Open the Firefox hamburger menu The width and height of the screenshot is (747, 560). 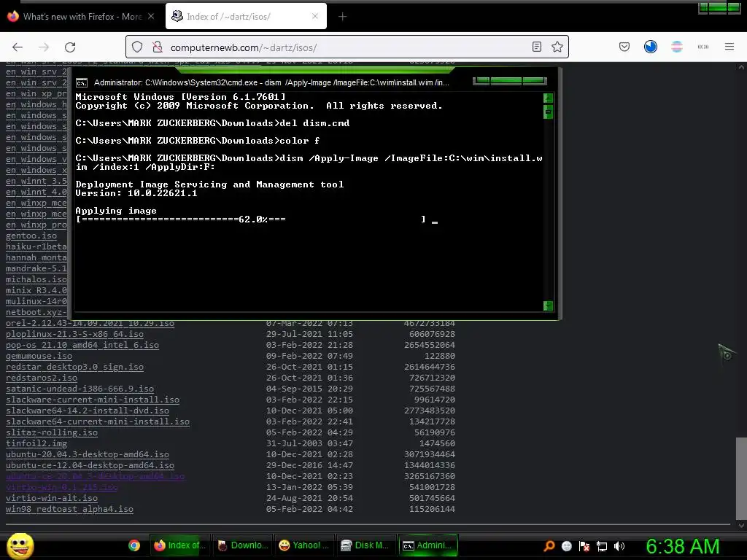[729, 47]
